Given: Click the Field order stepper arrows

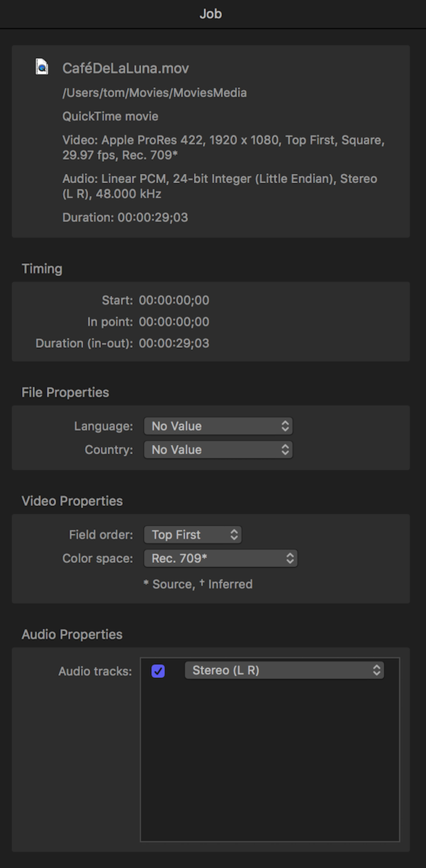Looking at the screenshot, I should (234, 535).
